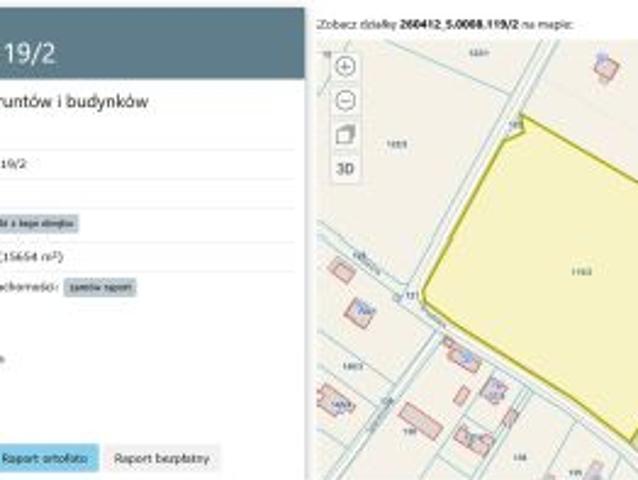Click the building in the map's top-right corner
The width and height of the screenshot is (638, 480).
point(606,68)
